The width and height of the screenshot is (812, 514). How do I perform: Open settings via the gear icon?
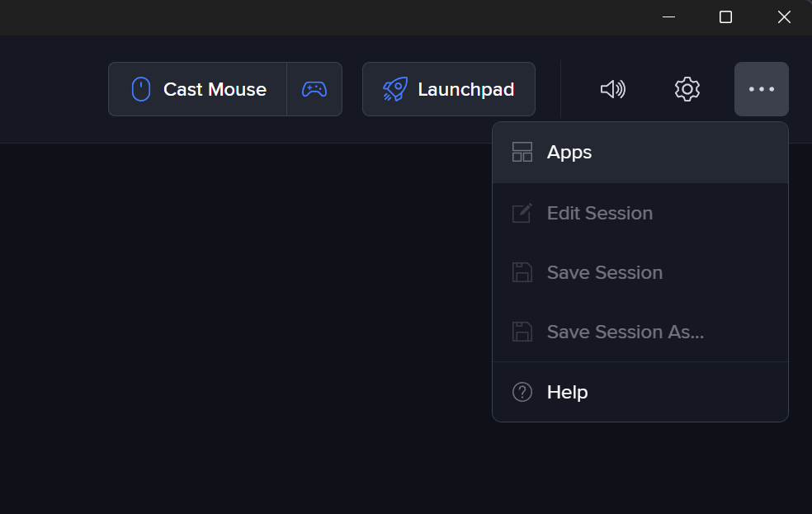click(x=687, y=89)
